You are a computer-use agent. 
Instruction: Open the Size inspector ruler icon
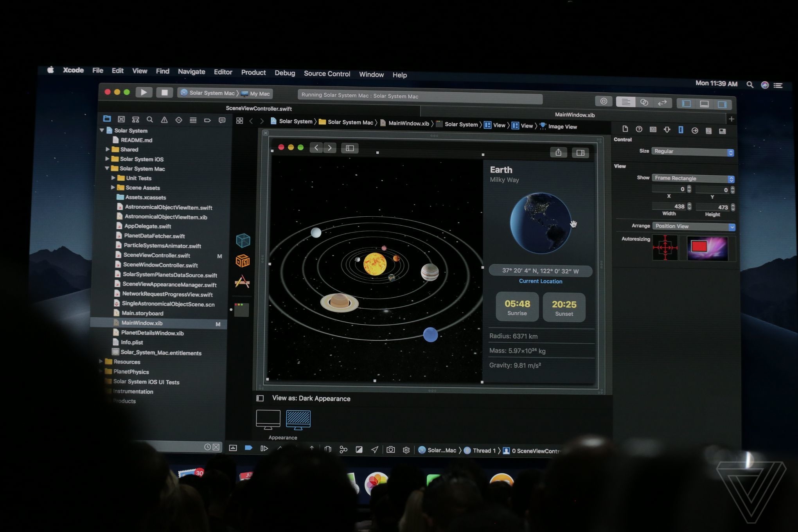pos(681,130)
